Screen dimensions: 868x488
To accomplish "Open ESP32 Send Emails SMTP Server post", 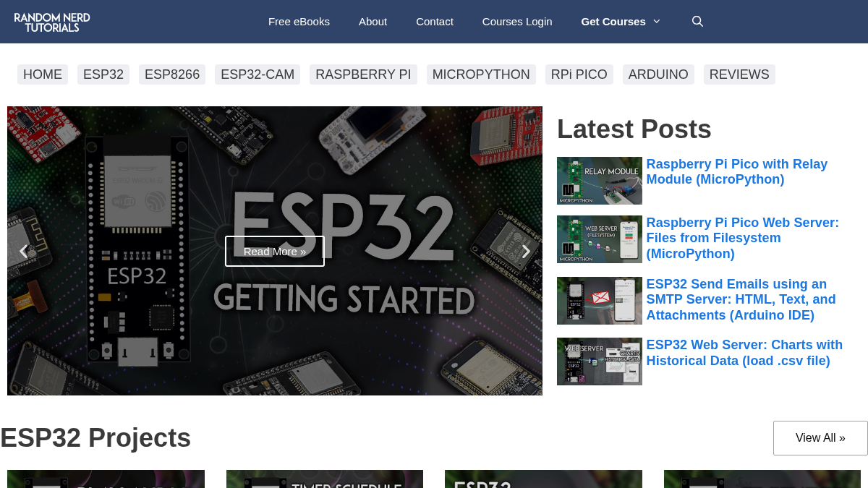I will coord(741,299).
